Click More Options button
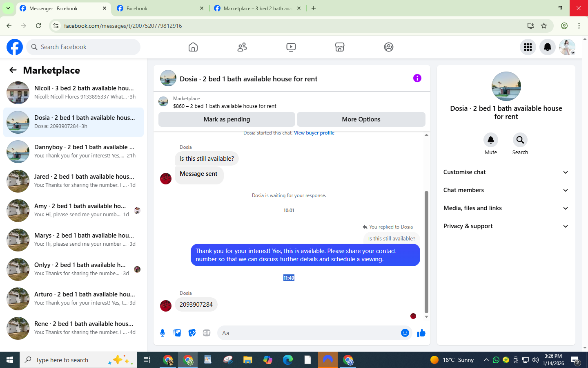Image resolution: width=588 pixels, height=368 pixels. click(x=361, y=119)
